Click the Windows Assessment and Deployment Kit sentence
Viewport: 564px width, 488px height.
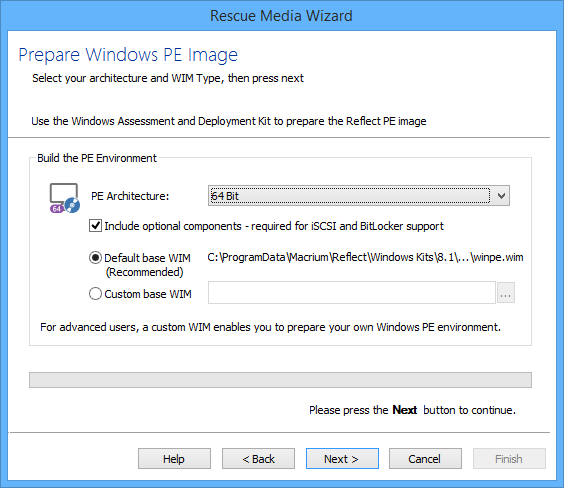(x=229, y=122)
